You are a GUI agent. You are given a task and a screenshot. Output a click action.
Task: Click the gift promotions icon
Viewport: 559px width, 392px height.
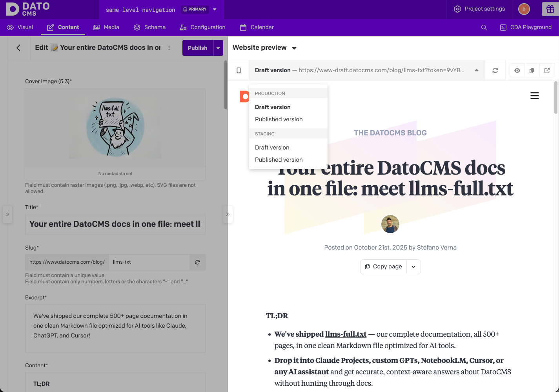pyautogui.click(x=550, y=9)
